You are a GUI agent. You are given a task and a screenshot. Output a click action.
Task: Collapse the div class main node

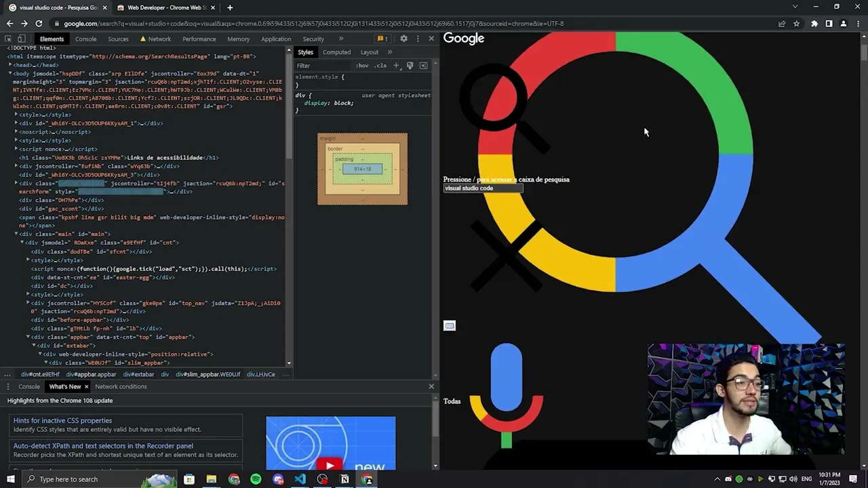tap(16, 234)
